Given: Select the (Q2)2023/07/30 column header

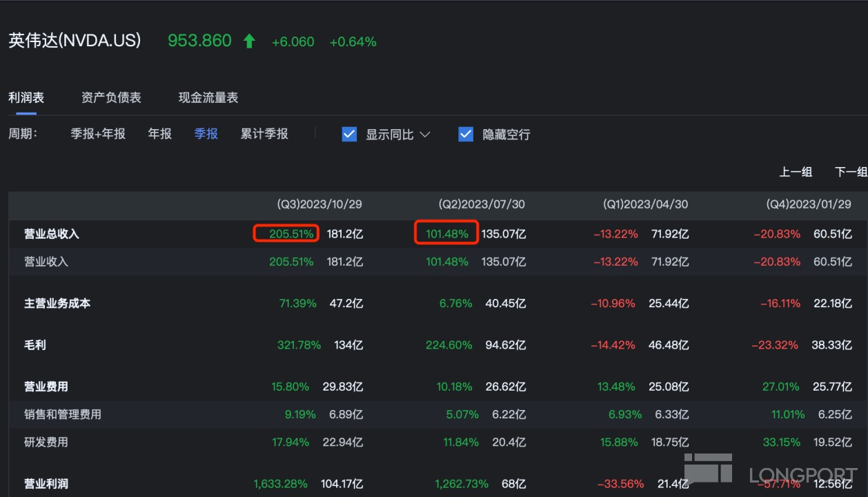Looking at the screenshot, I should 482,204.
